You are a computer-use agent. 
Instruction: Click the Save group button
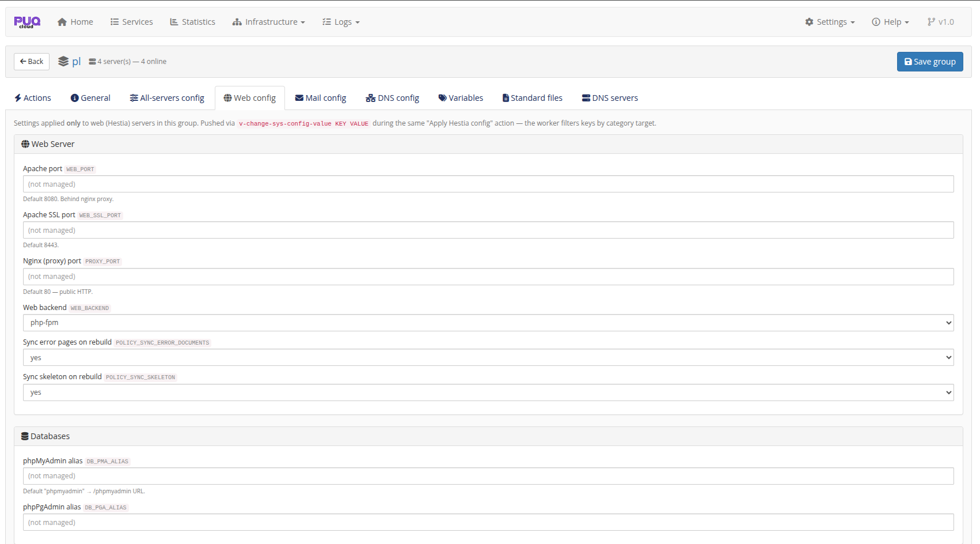[930, 62]
